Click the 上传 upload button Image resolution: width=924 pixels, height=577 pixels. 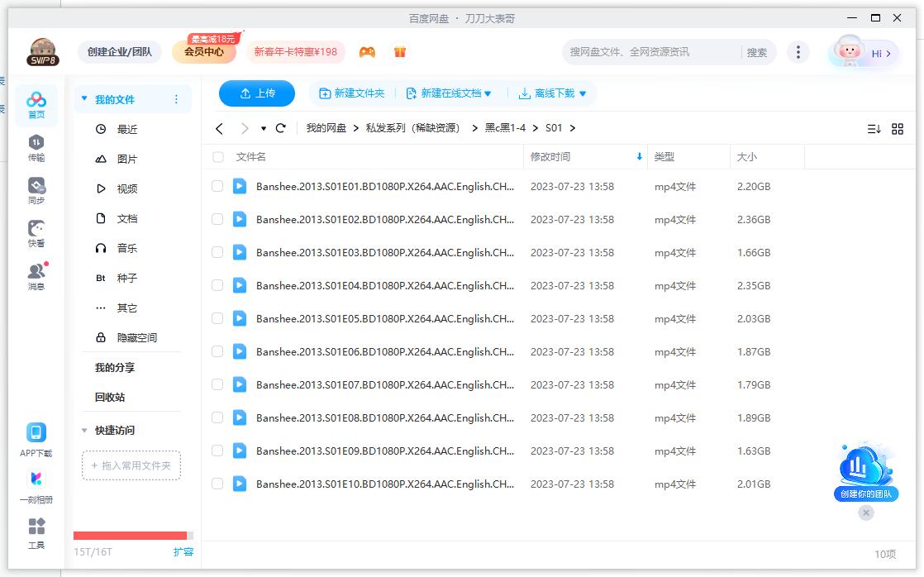pos(256,93)
